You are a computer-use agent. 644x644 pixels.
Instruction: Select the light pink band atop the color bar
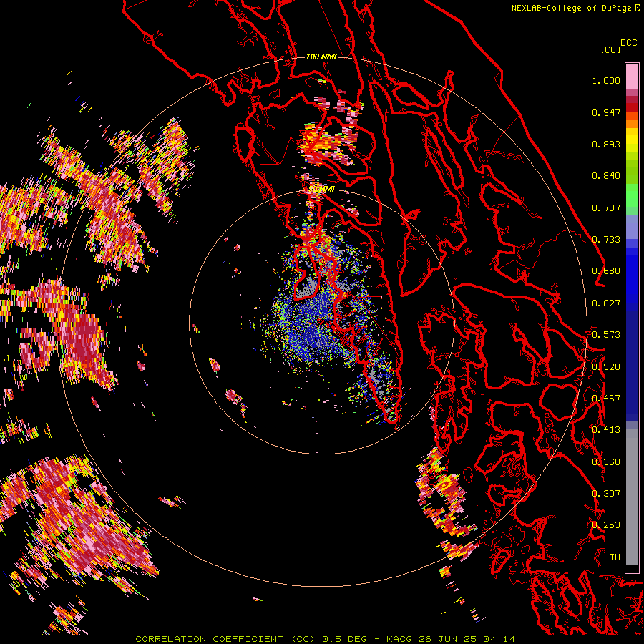632,76
